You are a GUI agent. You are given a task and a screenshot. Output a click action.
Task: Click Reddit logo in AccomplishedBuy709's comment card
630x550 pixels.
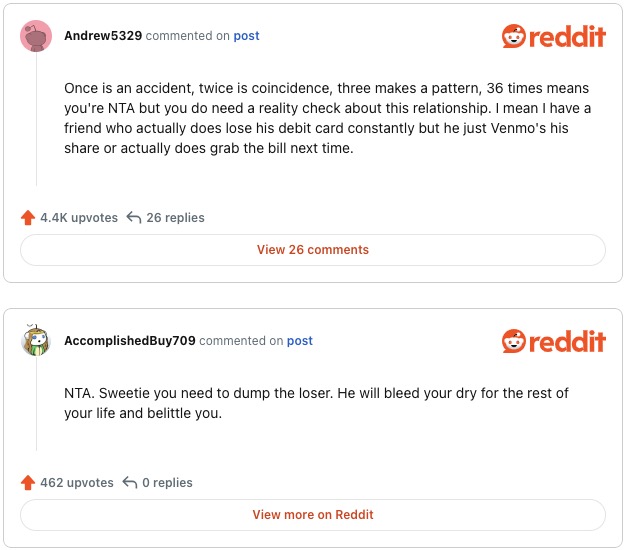point(553,341)
